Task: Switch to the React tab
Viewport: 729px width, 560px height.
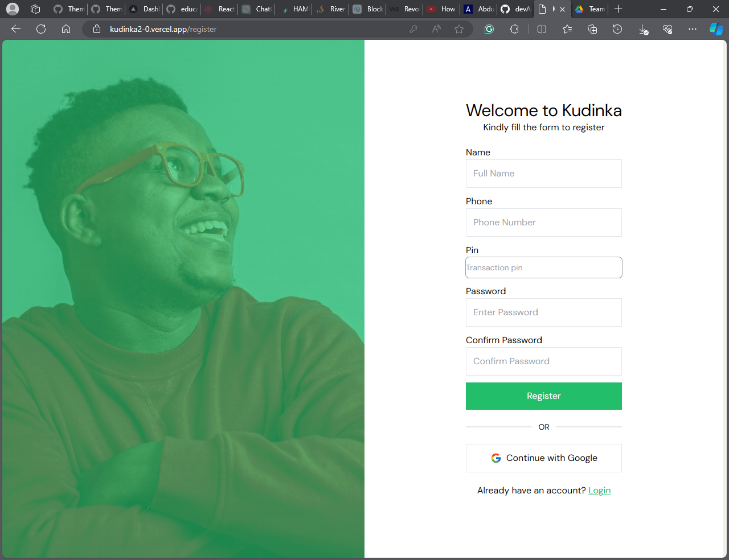Action: point(219,9)
